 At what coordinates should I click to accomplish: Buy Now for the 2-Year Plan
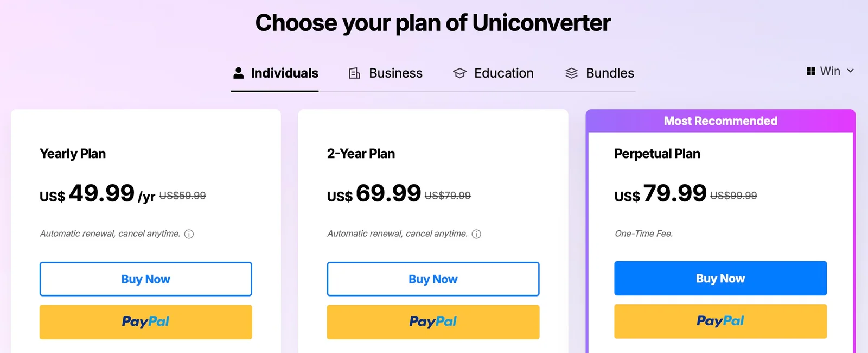[433, 279]
